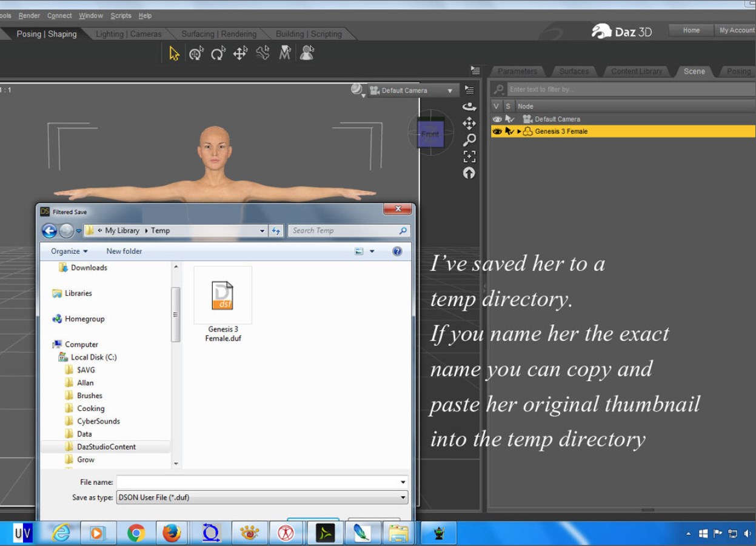This screenshot has width=756, height=546.
Task: Click the viewport frame selection icon
Action: tap(469, 156)
